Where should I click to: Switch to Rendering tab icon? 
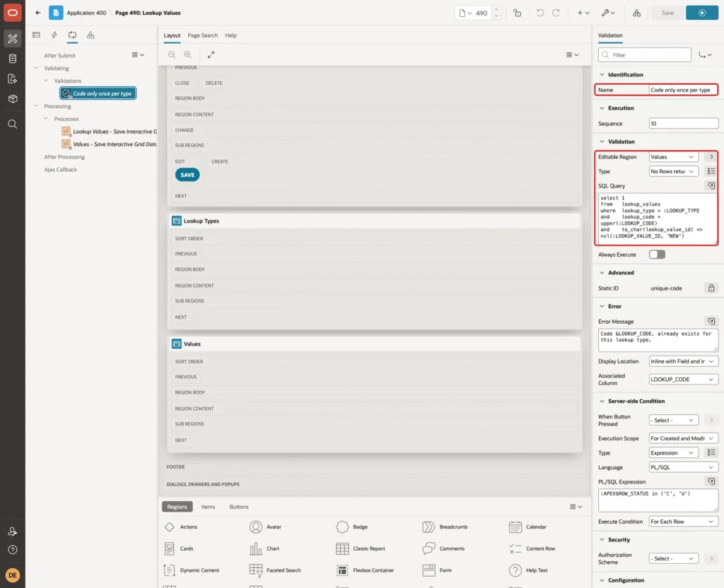[37, 35]
